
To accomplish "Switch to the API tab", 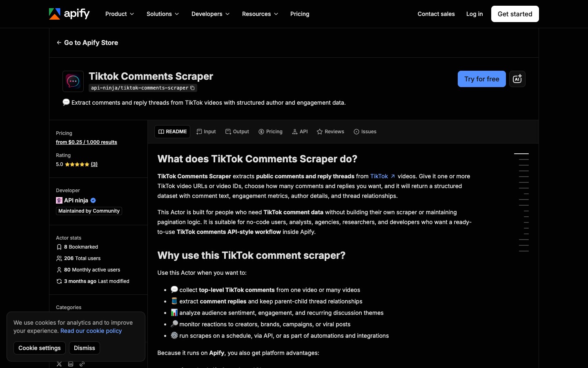I will coord(300,132).
